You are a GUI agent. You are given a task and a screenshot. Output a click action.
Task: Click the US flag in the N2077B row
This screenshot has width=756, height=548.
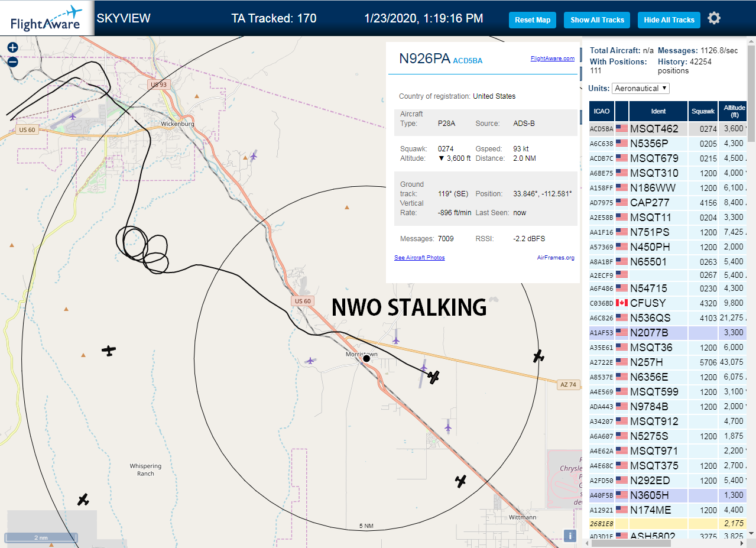pyautogui.click(x=622, y=332)
